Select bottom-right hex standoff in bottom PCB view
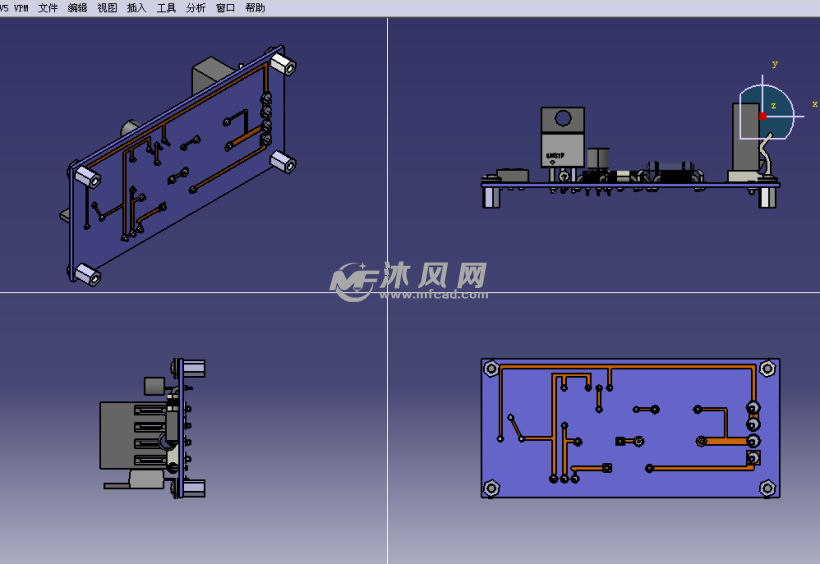The image size is (820, 564). pos(767,488)
